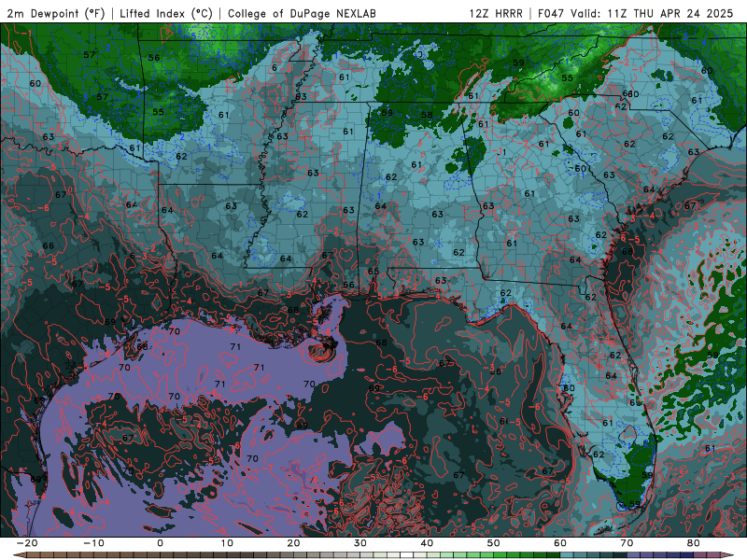Image resolution: width=747 pixels, height=560 pixels.
Task: Click the '12Z HRRR' model run label
Action: click(496, 13)
